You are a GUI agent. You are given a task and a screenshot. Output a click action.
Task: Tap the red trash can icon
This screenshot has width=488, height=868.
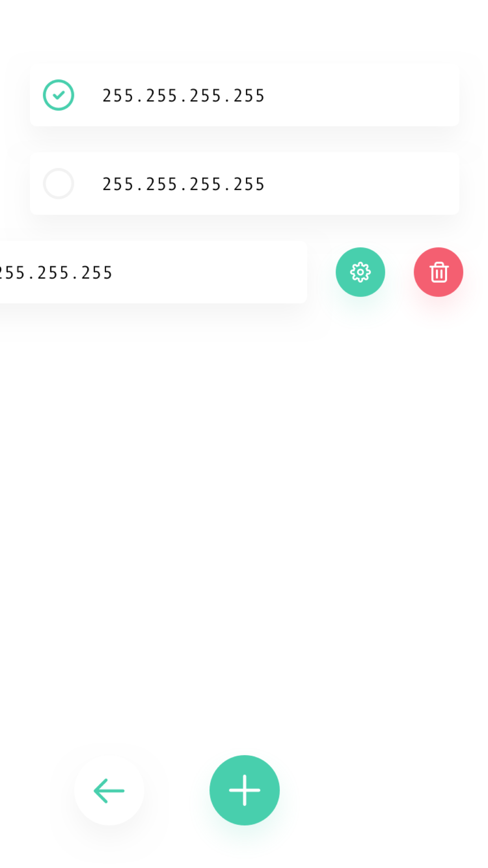438,272
